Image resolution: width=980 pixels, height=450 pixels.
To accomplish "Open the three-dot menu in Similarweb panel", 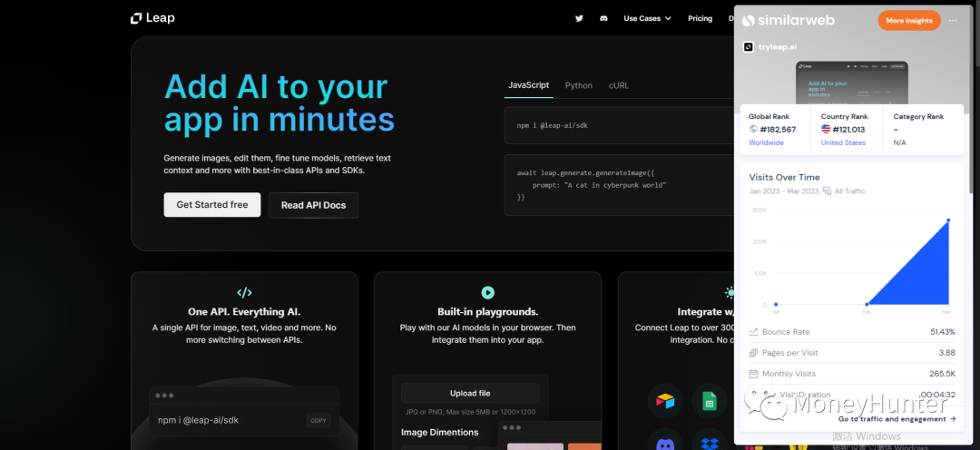I will (x=953, y=20).
